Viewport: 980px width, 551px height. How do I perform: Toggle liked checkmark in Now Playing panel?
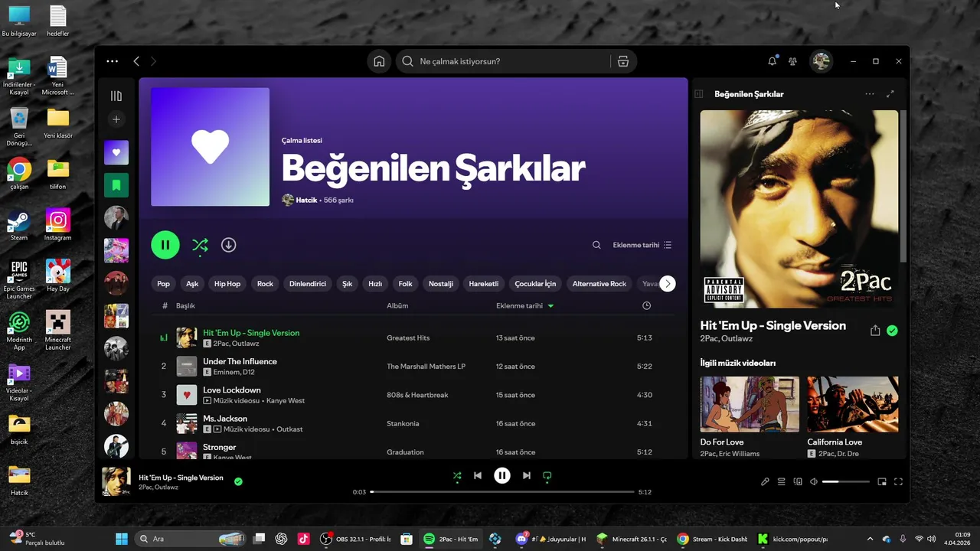pos(892,331)
